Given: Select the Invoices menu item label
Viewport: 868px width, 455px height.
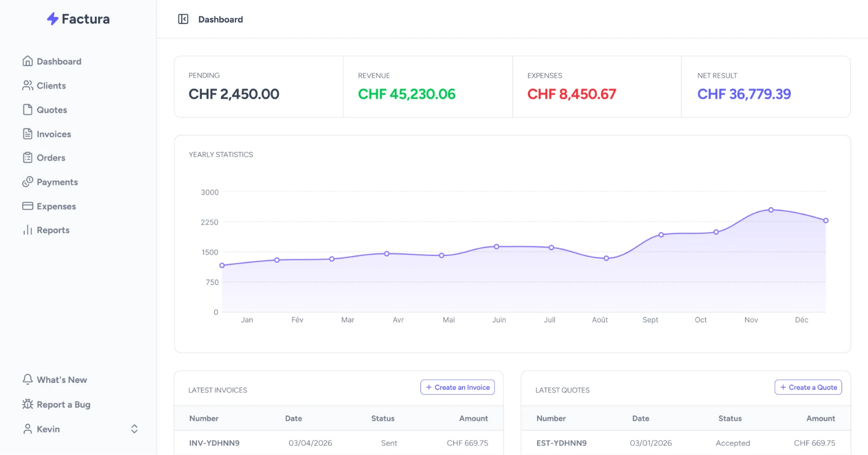Looking at the screenshot, I should pyautogui.click(x=54, y=134).
